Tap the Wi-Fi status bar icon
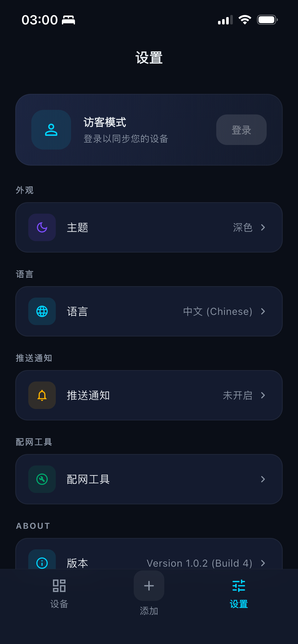The width and height of the screenshot is (298, 644). pyautogui.click(x=245, y=20)
